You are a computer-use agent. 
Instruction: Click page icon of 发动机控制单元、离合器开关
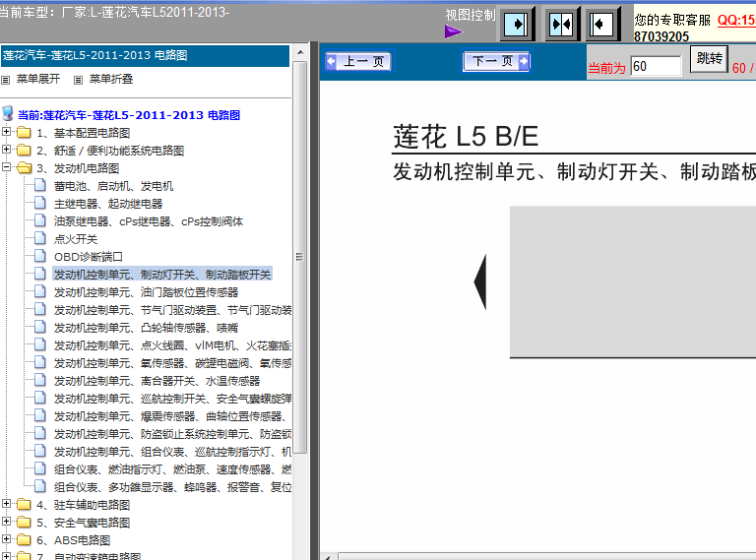pyautogui.click(x=40, y=380)
